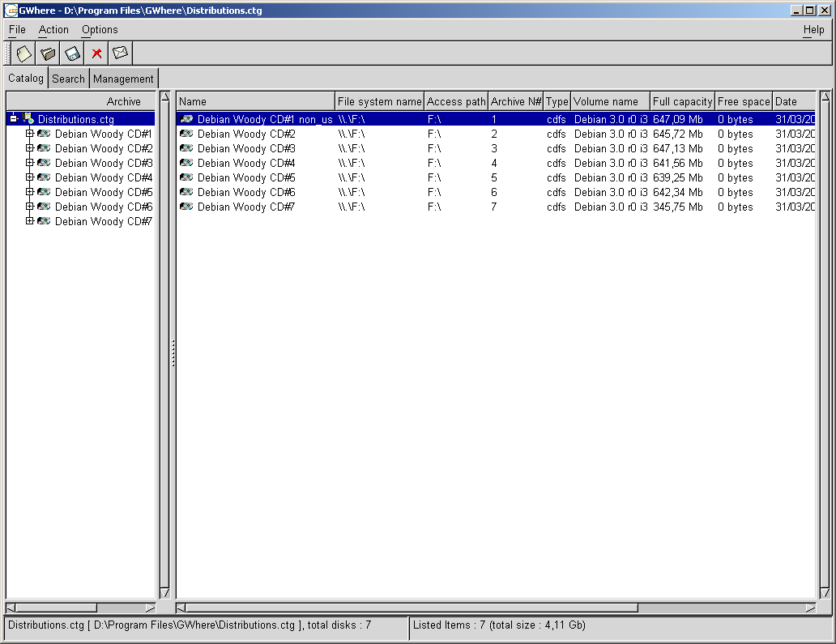The image size is (836, 644).
Task: Sort by Archive N# column header
Action: tap(515, 101)
